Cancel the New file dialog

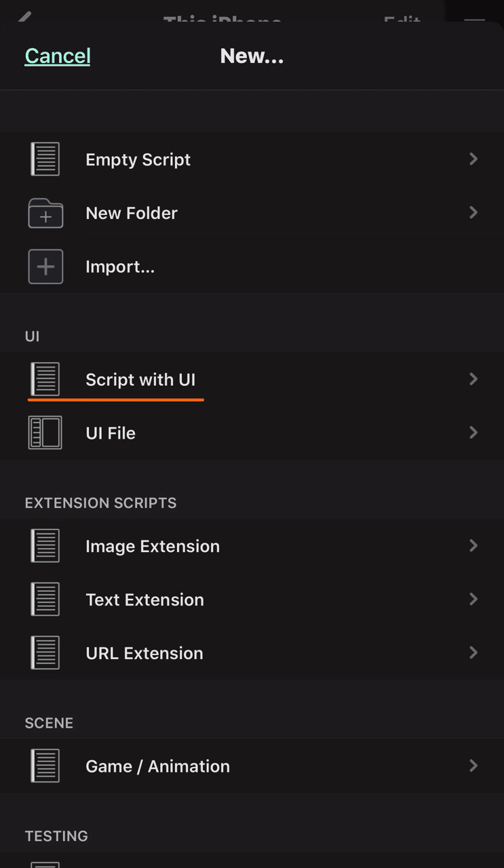click(x=58, y=56)
